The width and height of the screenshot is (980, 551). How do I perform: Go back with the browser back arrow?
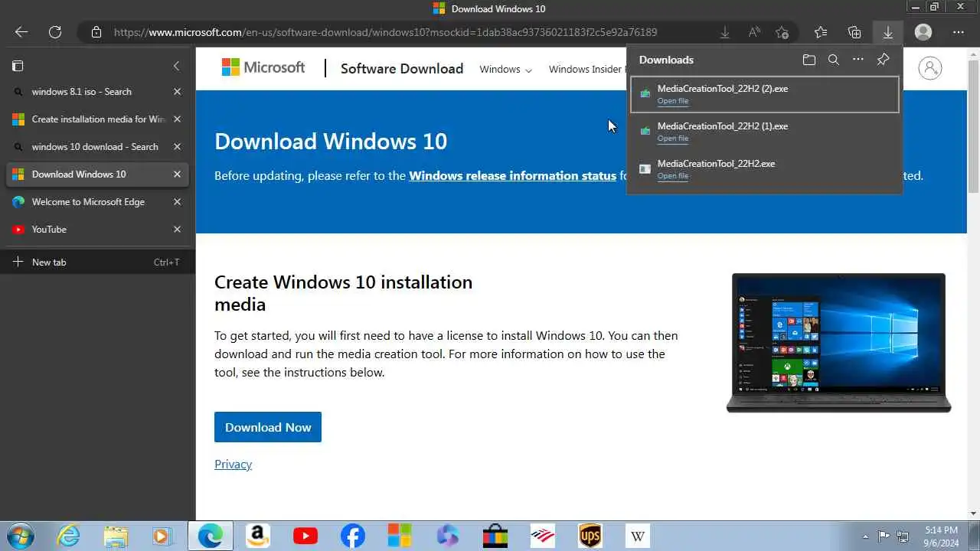21,32
